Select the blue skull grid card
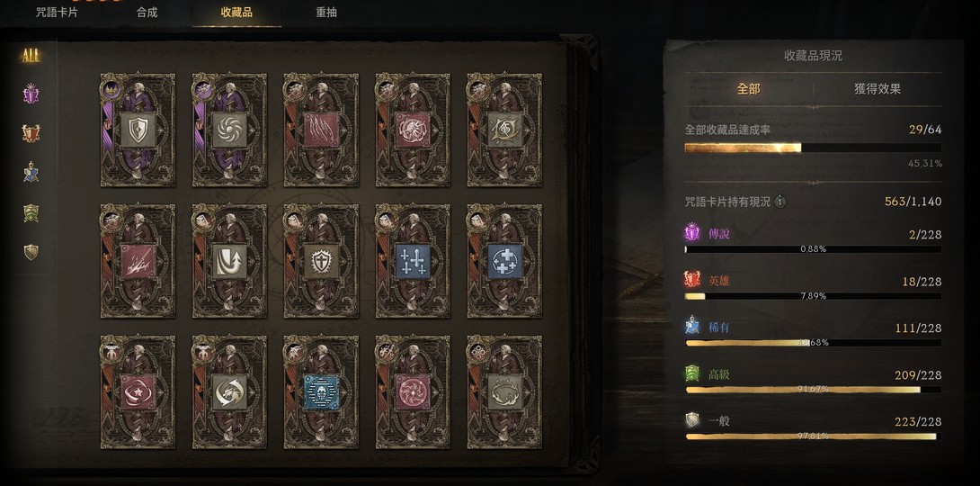Viewport: 980px width, 486px height. 321,392
